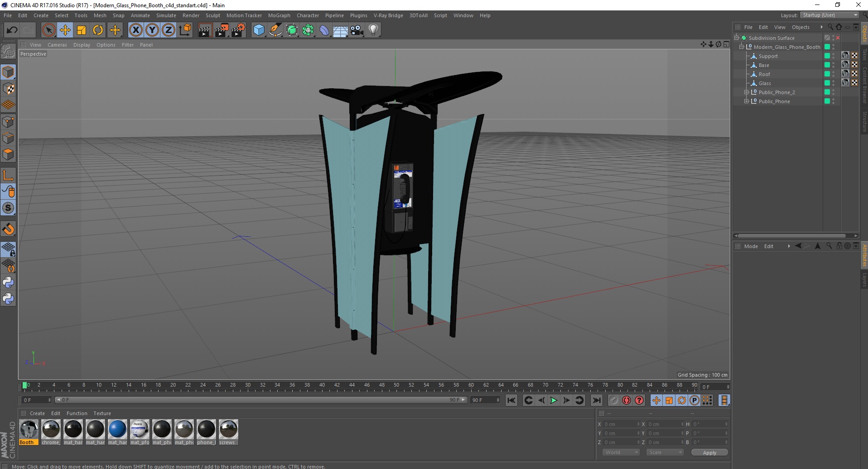The image size is (868, 469).
Task: Open the viewport Display menu
Action: 82,45
